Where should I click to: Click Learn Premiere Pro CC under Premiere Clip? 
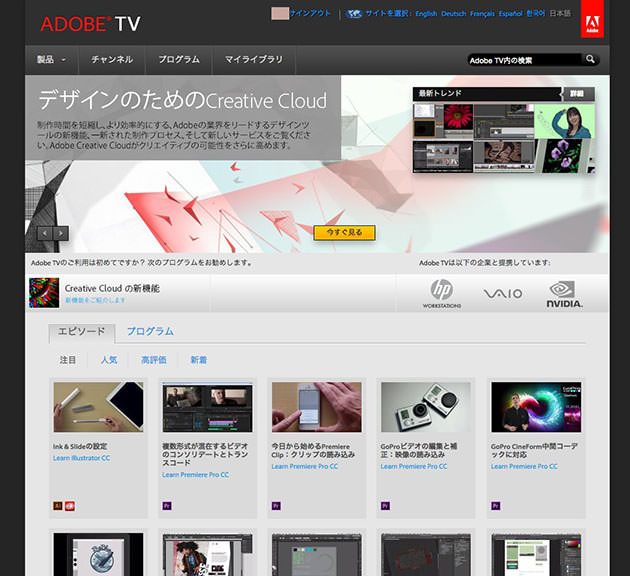(x=305, y=466)
